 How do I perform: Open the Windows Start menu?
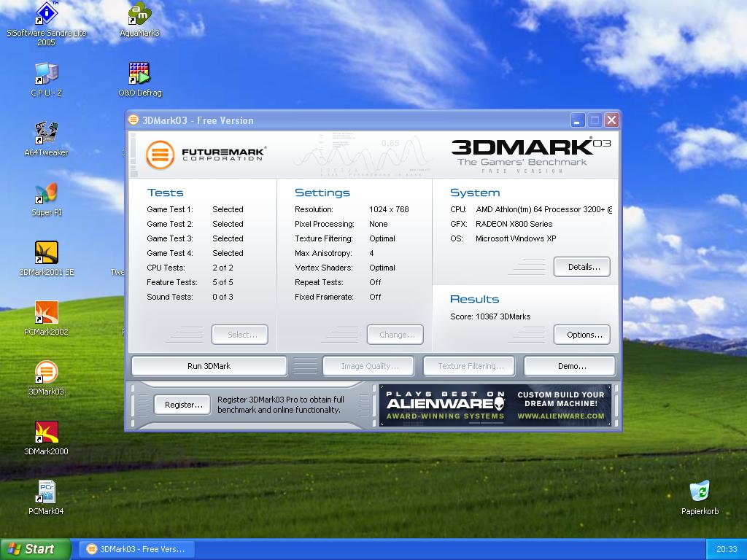point(36,549)
